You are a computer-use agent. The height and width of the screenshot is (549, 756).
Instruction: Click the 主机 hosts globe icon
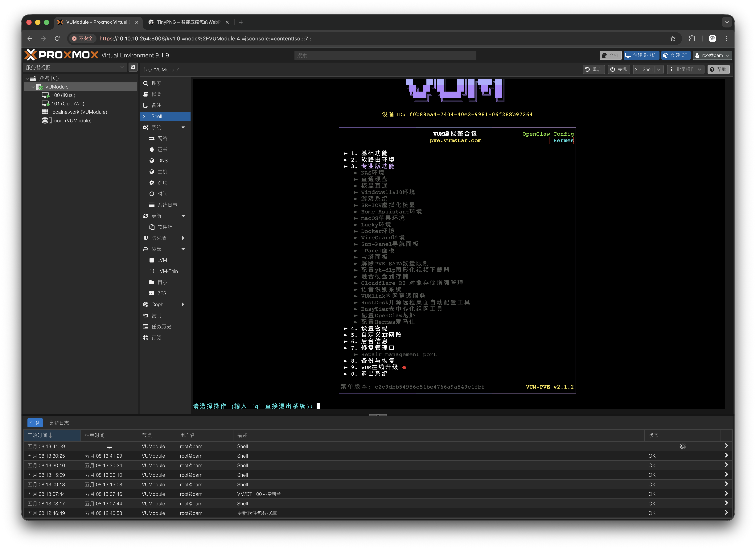(x=152, y=172)
